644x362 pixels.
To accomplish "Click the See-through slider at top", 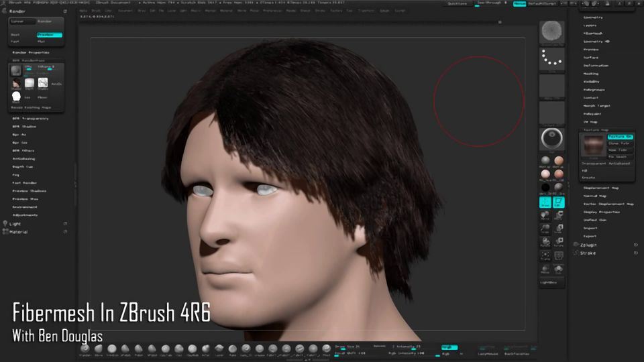I will [490, 3].
